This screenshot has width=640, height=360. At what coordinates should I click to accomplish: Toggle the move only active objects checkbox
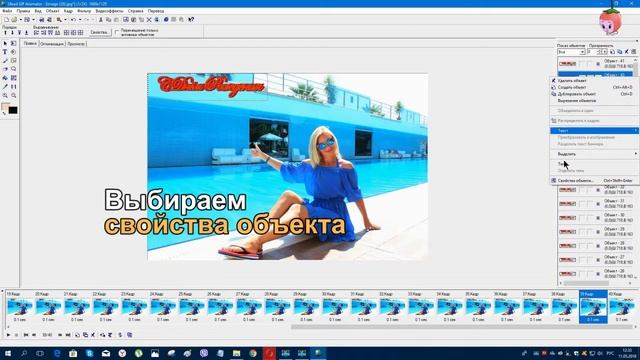(117, 32)
